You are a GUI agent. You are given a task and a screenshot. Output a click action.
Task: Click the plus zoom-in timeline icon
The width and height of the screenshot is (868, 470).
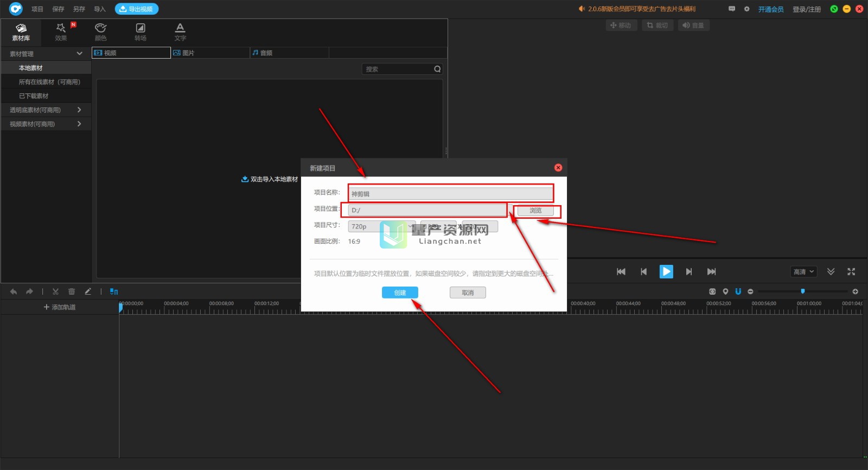coord(856,291)
